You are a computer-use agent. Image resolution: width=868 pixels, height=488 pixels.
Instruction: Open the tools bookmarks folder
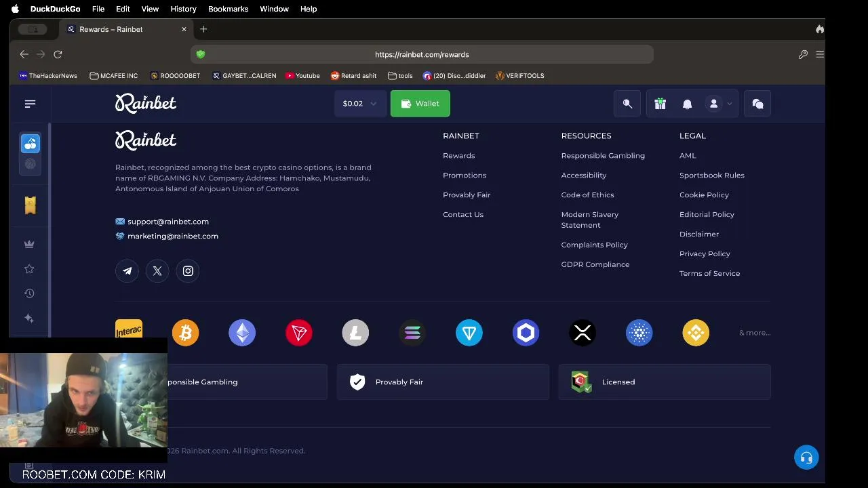tap(400, 76)
